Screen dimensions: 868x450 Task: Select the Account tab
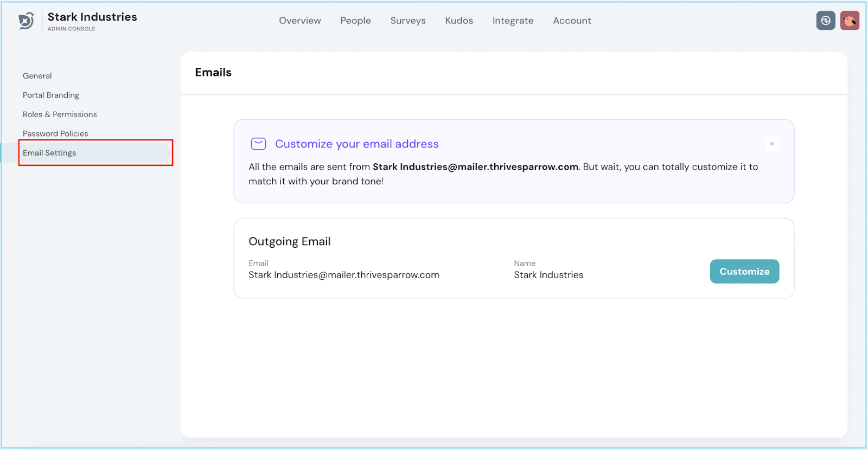coord(572,21)
